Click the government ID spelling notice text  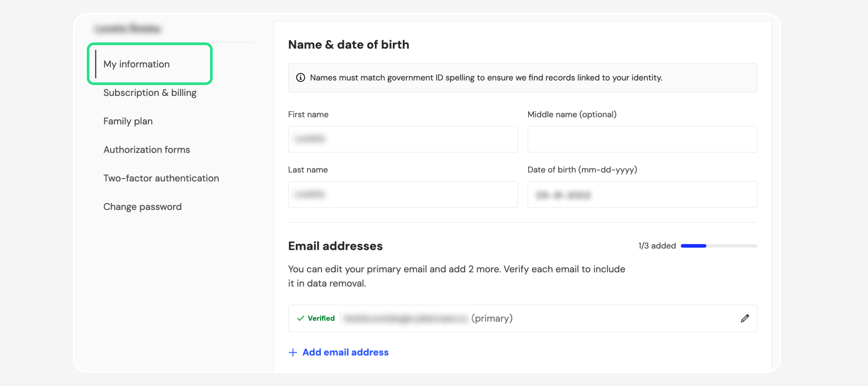click(486, 78)
